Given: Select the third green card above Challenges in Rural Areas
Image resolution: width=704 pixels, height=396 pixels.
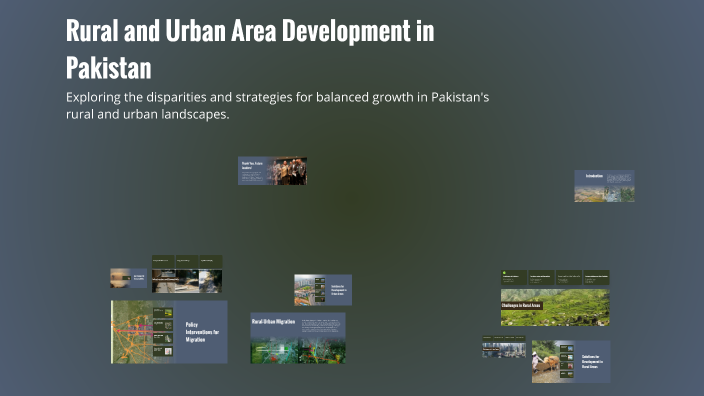Looking at the screenshot, I should tap(569, 277).
